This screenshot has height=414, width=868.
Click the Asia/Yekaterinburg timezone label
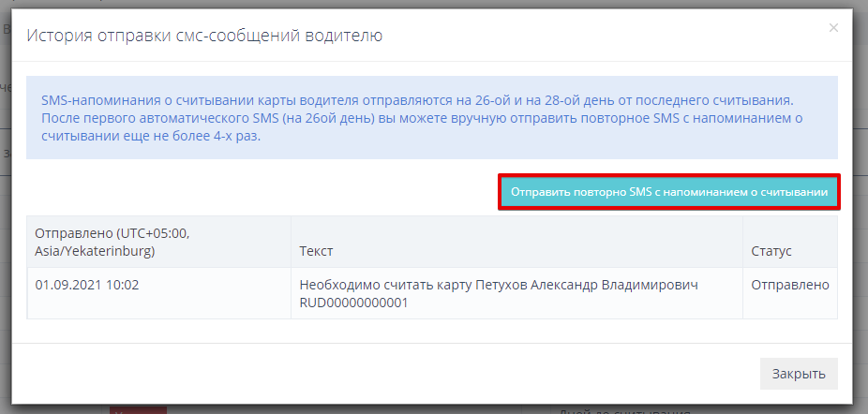pos(95,251)
